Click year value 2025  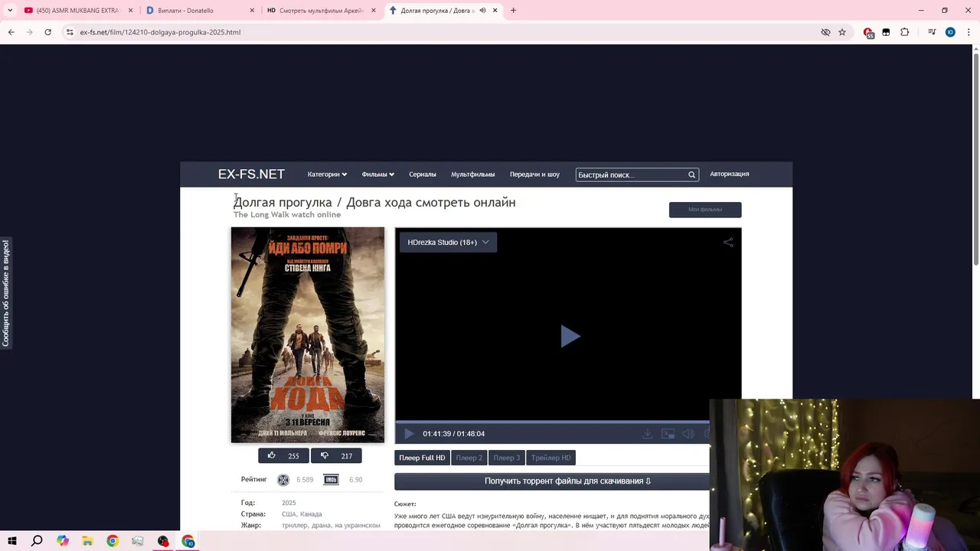pos(289,503)
